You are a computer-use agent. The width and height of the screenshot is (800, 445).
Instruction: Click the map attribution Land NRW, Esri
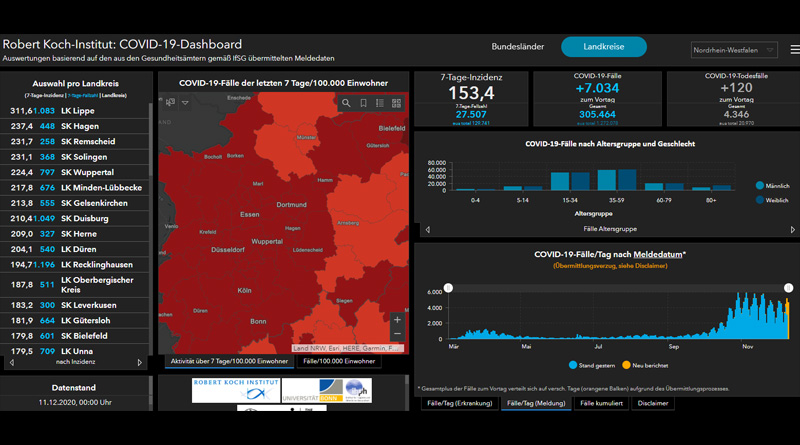click(x=347, y=348)
